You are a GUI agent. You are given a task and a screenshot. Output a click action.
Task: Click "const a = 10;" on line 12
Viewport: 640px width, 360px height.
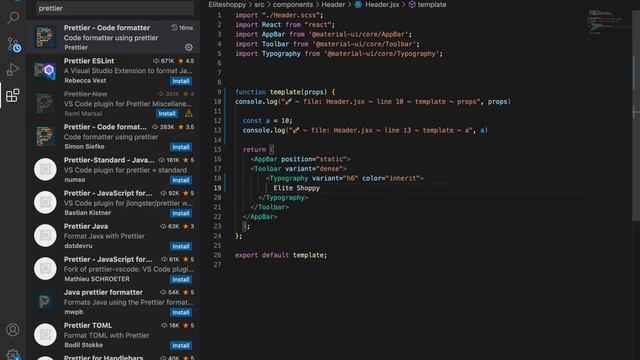click(x=267, y=121)
